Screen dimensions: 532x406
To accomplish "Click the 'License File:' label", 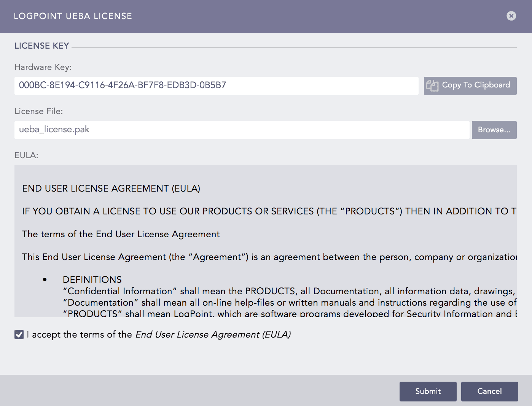I will click(39, 111).
